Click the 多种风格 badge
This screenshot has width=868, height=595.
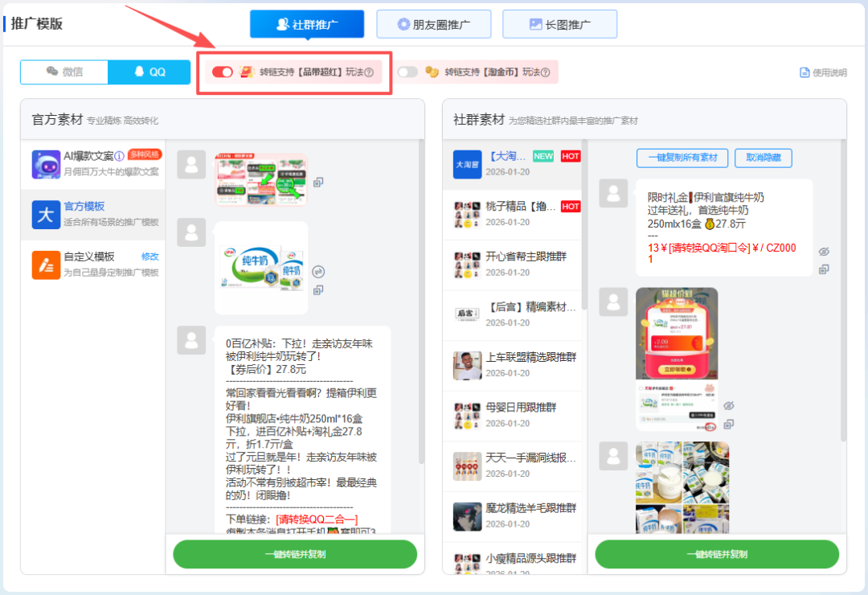tap(145, 154)
